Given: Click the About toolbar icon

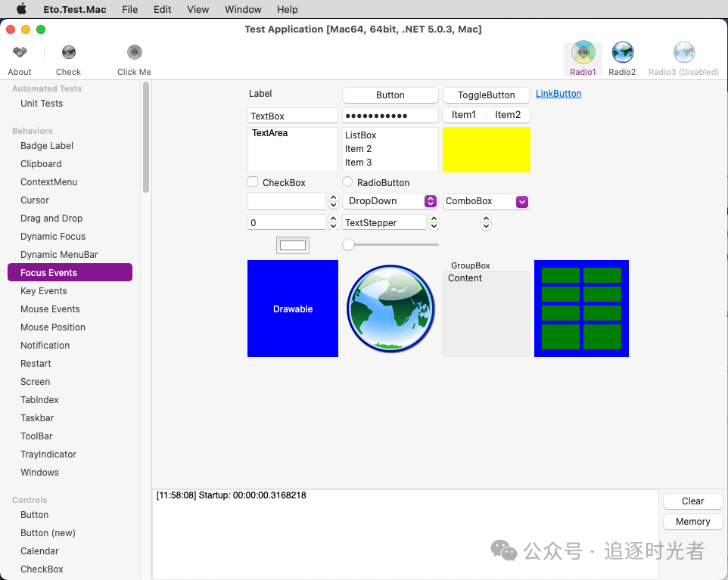Looking at the screenshot, I should pos(19,53).
